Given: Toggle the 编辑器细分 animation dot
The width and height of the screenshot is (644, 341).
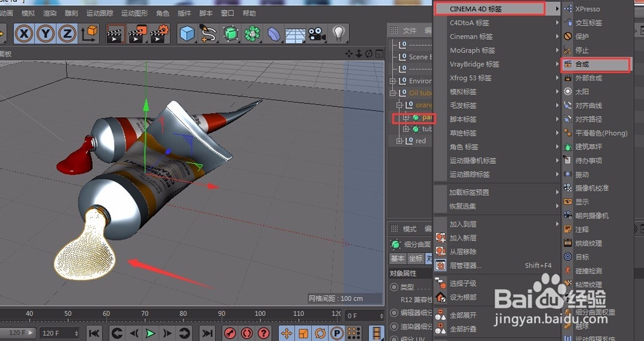Looking at the screenshot, I should 394,313.
